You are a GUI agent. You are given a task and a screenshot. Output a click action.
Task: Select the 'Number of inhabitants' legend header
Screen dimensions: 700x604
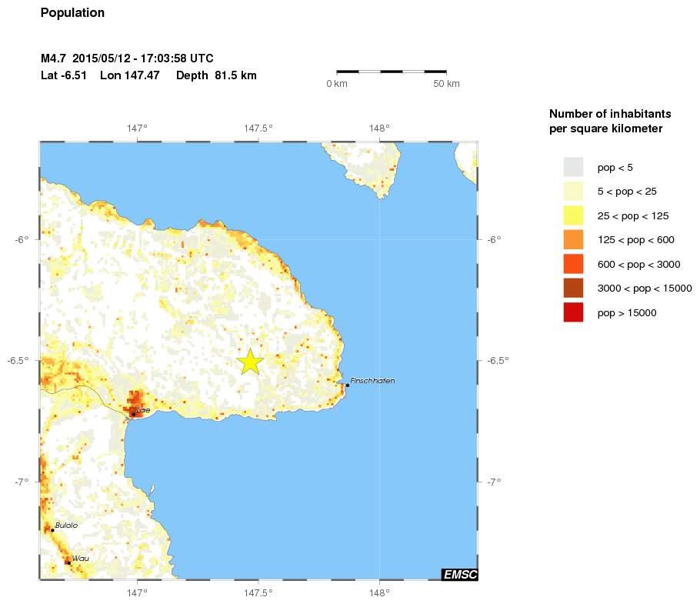[609, 113]
